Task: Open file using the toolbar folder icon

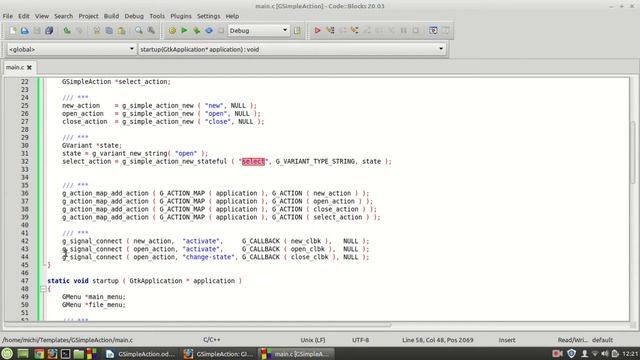Action: click(24, 31)
